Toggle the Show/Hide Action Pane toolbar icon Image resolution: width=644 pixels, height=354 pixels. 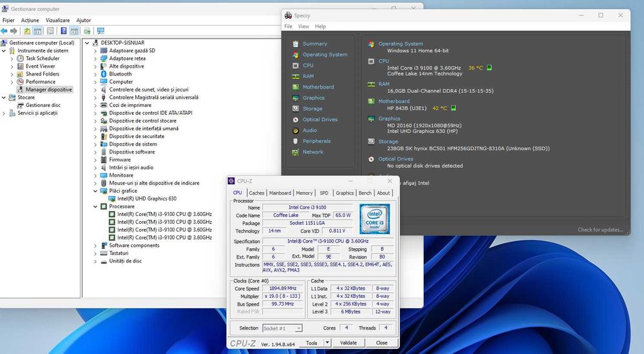(x=74, y=31)
